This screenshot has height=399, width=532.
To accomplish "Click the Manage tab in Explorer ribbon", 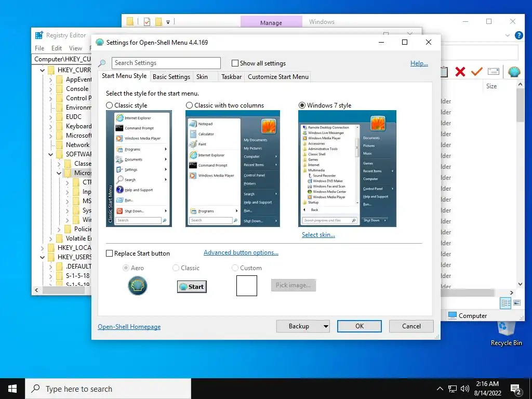I will 271,22.
